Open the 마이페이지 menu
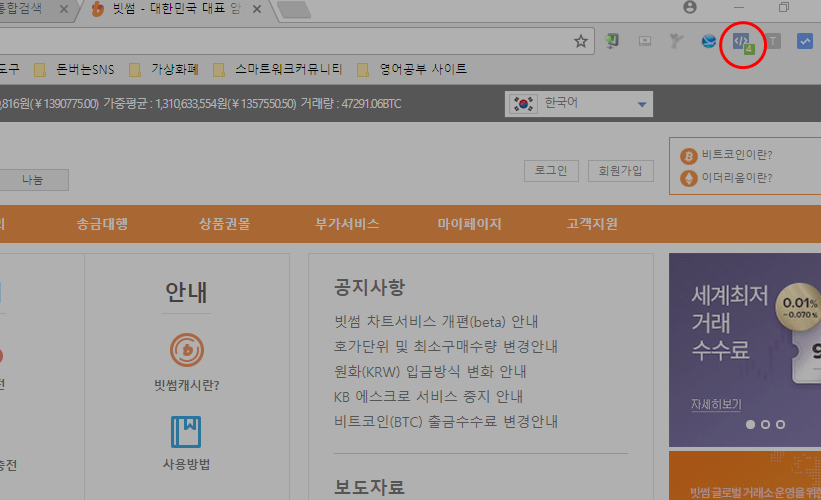This screenshot has height=500, width=821. (470, 224)
